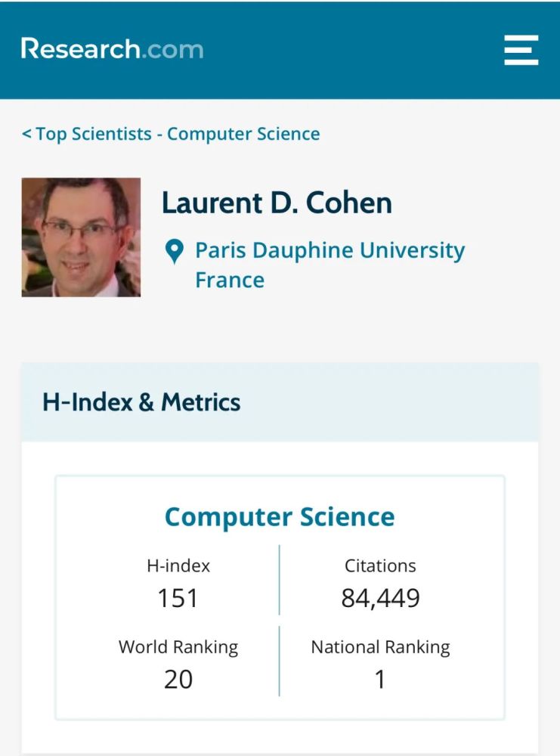Click the back chevron before Top Scientists

pos(26,134)
